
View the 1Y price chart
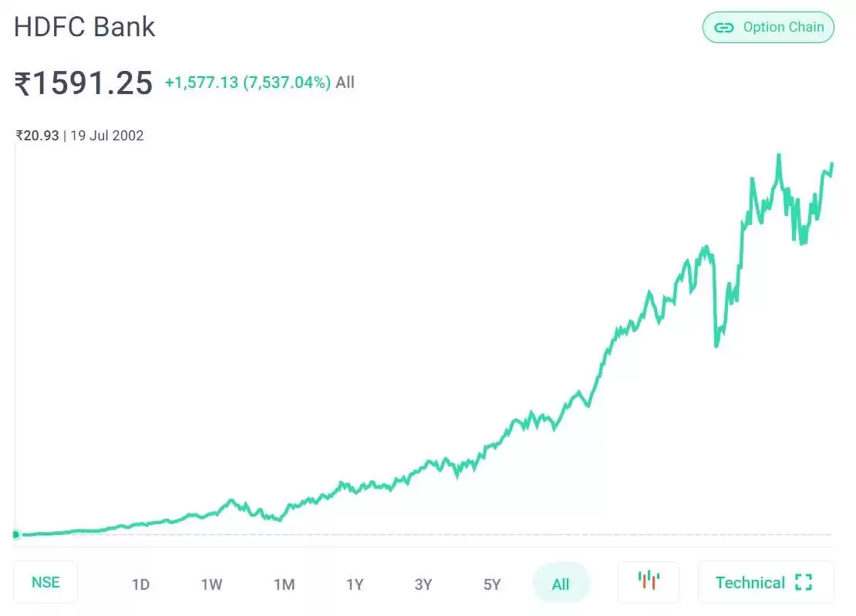click(355, 584)
